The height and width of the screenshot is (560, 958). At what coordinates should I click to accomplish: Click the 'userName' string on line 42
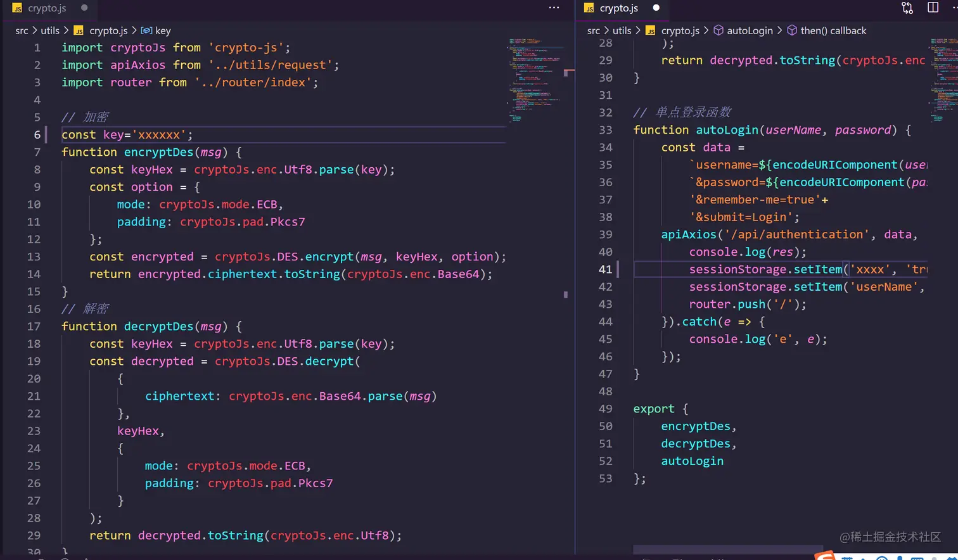[x=884, y=287]
